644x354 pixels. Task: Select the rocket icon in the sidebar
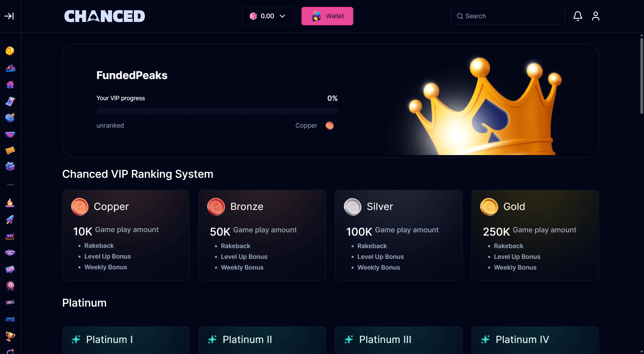coord(10,220)
